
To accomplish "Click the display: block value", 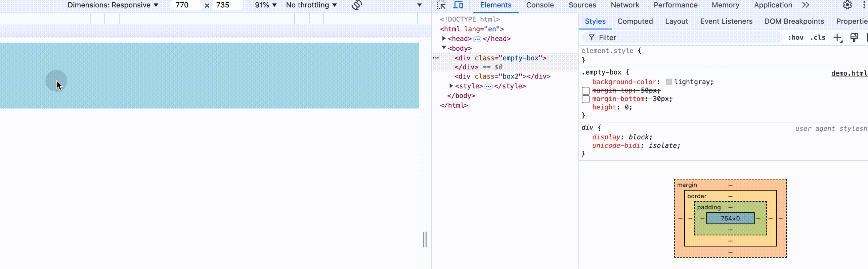I will (x=639, y=137).
